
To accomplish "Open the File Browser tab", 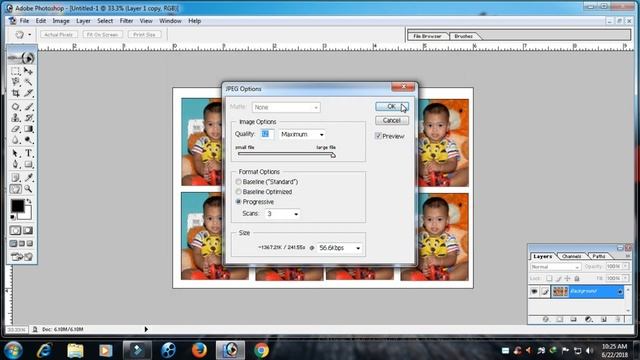I will [427, 36].
